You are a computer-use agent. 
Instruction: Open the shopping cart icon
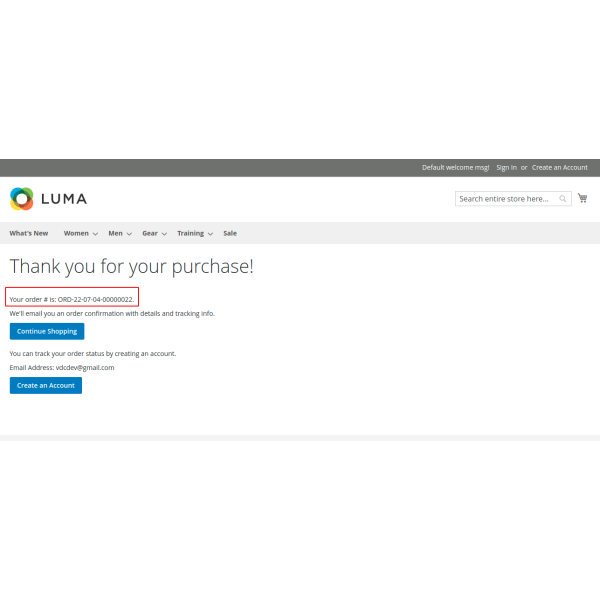click(583, 198)
